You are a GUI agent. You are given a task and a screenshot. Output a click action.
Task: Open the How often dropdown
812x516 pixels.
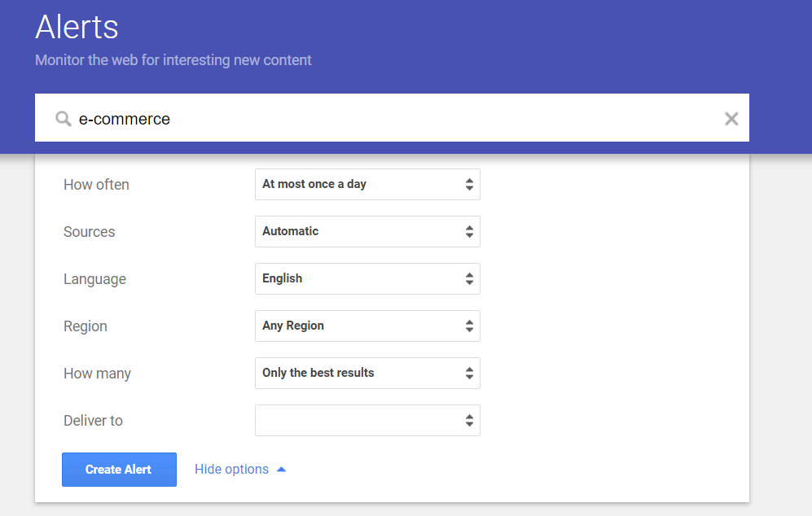(x=367, y=184)
